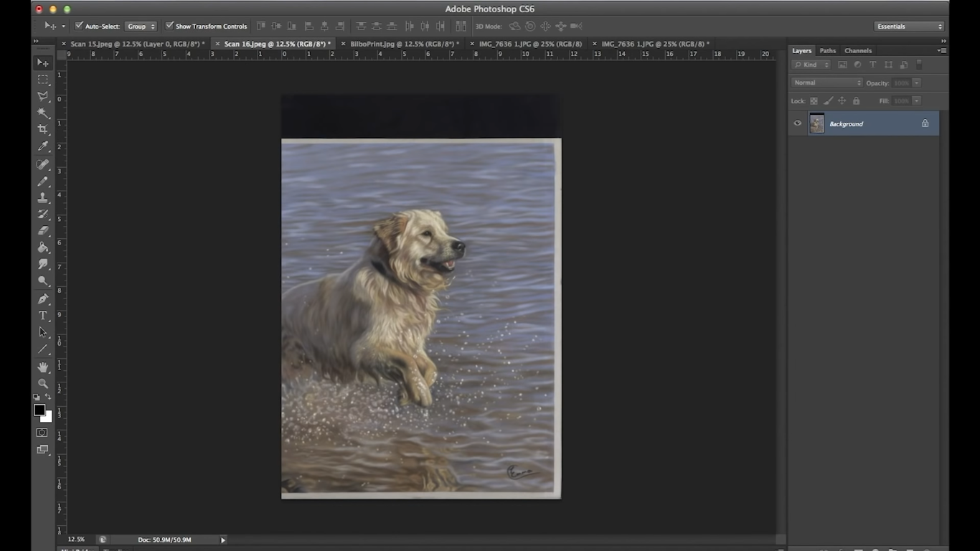Open the Normal blend mode dropdown
Viewport: 980px width, 551px height.
point(826,83)
